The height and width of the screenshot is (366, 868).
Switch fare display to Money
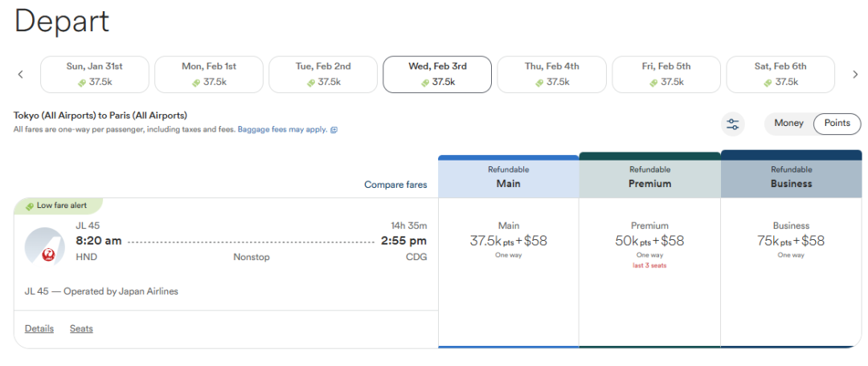[x=789, y=124]
